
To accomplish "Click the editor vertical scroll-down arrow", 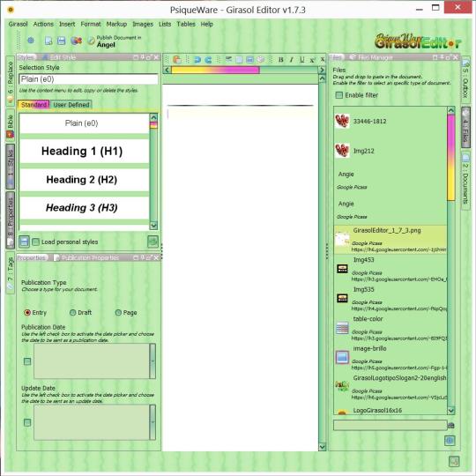I will [x=322, y=447].
